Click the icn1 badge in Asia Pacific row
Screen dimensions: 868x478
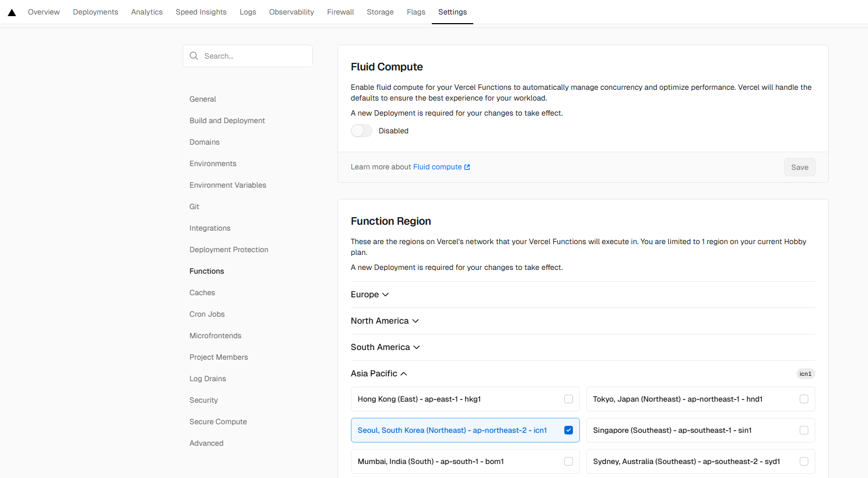(x=805, y=374)
